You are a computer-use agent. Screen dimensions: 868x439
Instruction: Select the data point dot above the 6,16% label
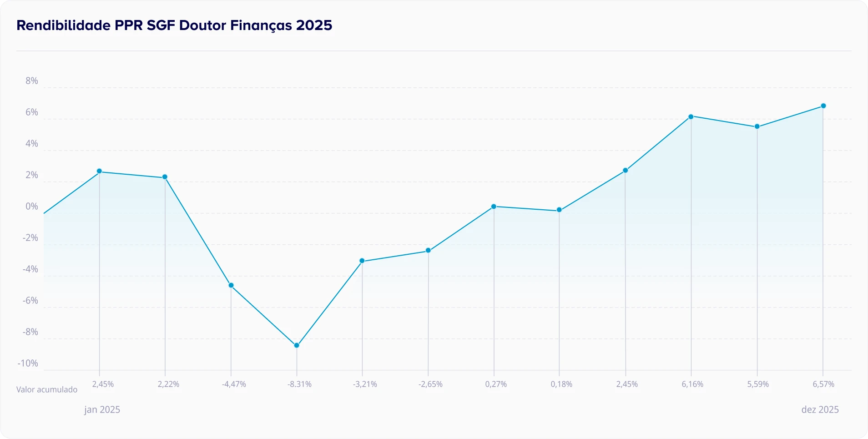(691, 117)
